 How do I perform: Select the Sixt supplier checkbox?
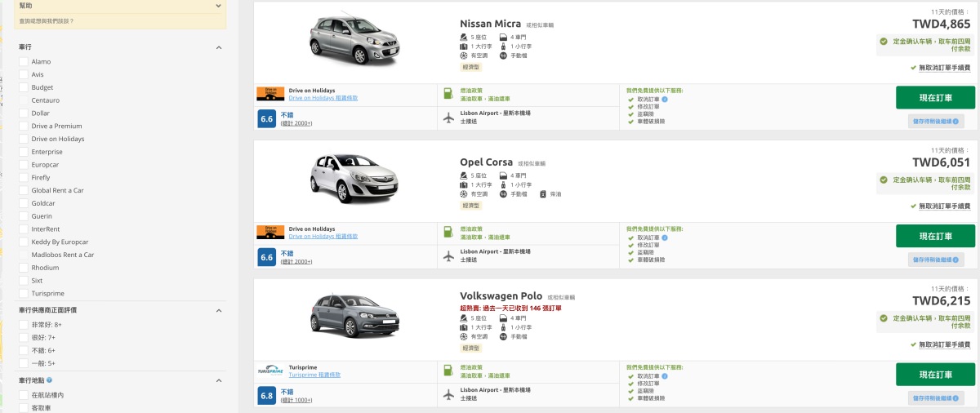point(23,280)
